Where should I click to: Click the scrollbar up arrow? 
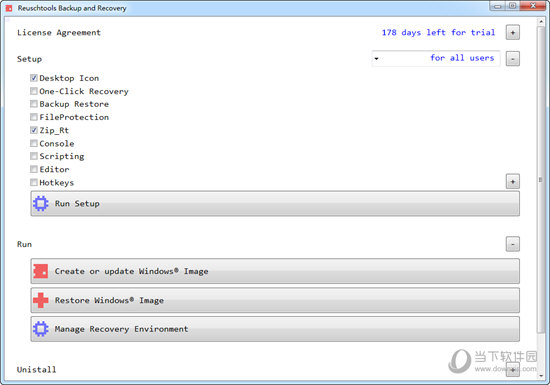540,22
